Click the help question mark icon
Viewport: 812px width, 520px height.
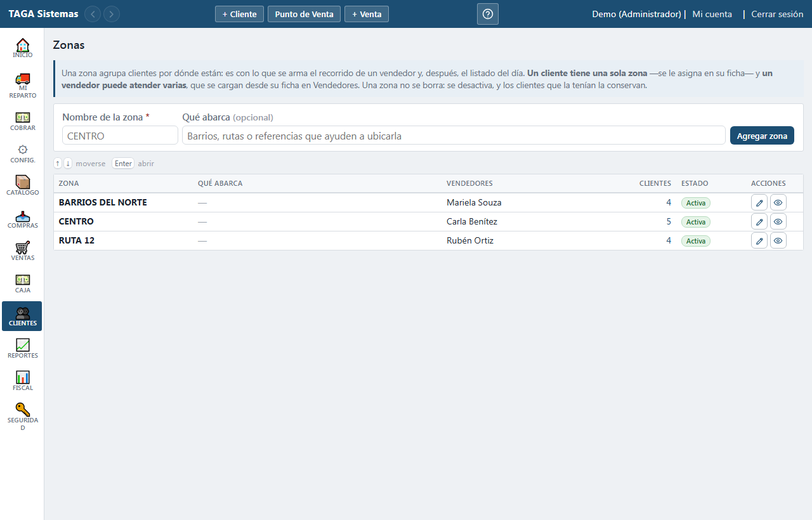coord(488,14)
